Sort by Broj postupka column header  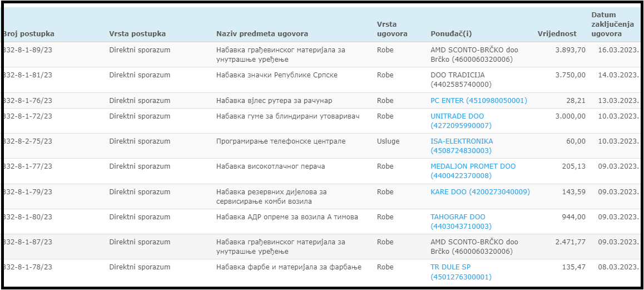(28, 34)
